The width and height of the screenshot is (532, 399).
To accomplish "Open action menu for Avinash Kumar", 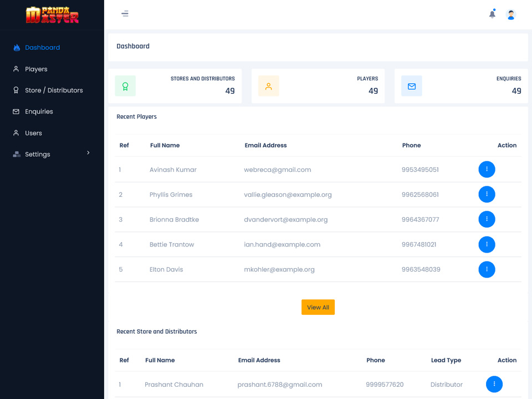I will click(487, 170).
